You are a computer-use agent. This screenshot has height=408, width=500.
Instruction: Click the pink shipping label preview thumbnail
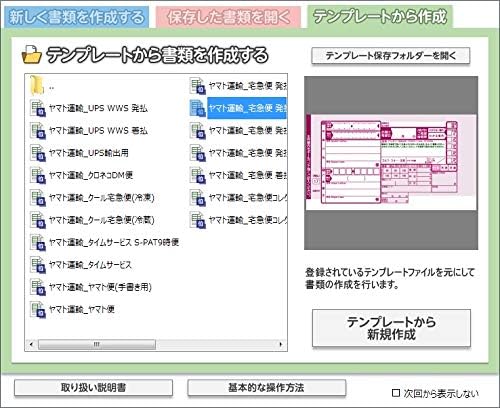coord(391,162)
